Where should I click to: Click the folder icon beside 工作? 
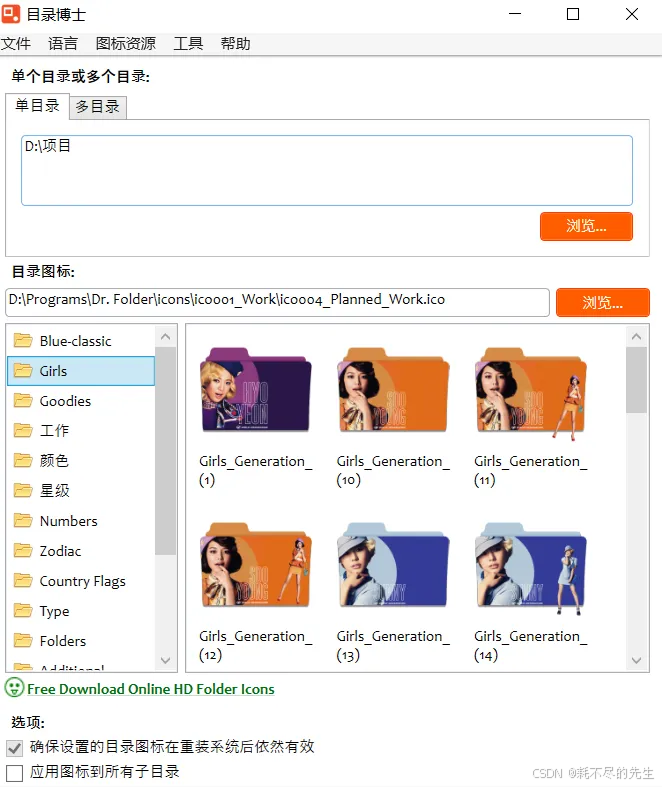pyautogui.click(x=23, y=431)
